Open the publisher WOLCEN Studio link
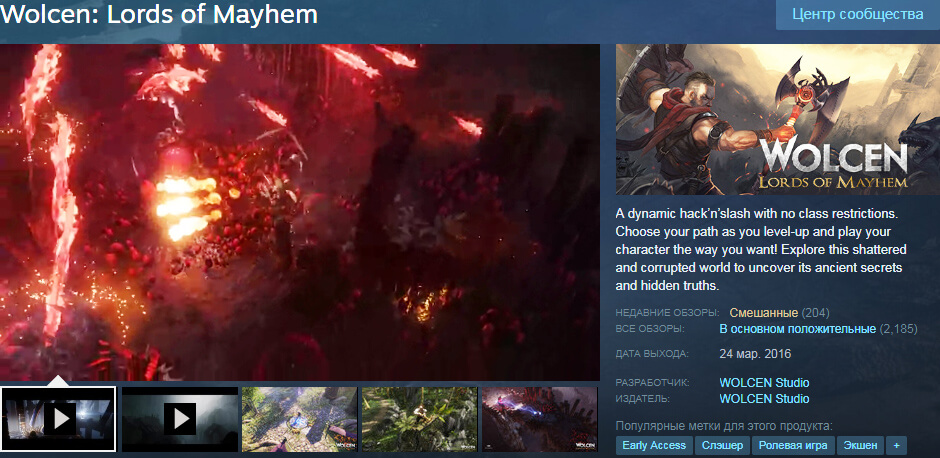This screenshot has height=458, width=940. pyautogui.click(x=764, y=399)
